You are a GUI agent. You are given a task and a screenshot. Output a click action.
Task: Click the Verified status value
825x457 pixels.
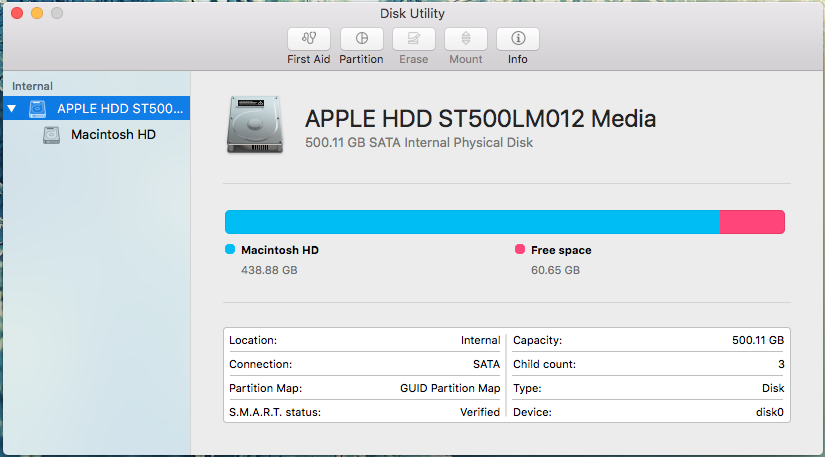(480, 412)
